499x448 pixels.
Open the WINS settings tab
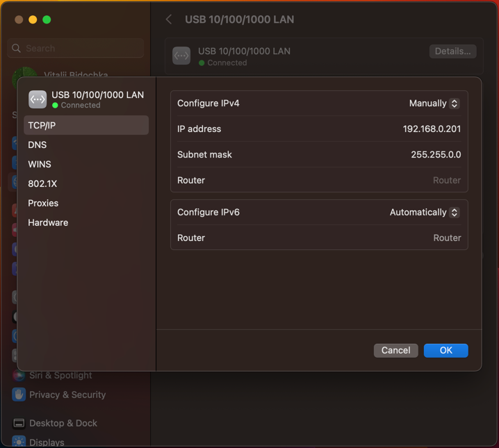coord(40,164)
